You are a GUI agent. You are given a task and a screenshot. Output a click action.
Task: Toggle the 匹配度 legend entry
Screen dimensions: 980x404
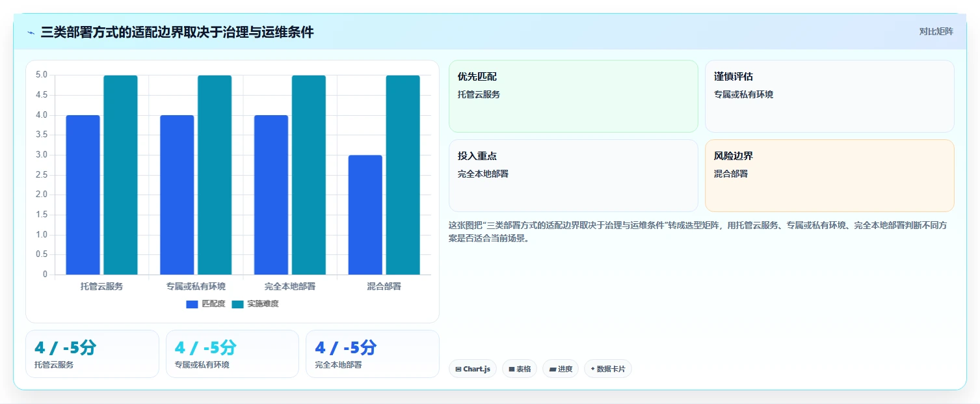tap(205, 304)
